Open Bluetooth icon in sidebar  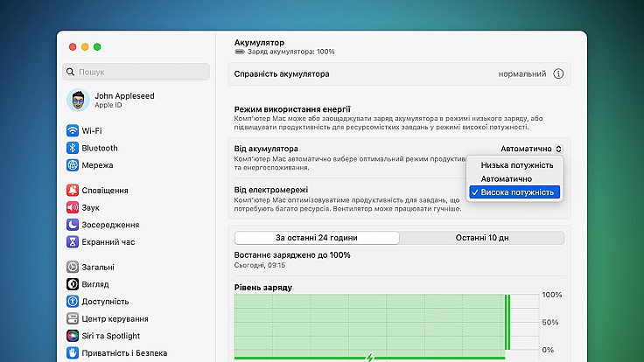73,148
